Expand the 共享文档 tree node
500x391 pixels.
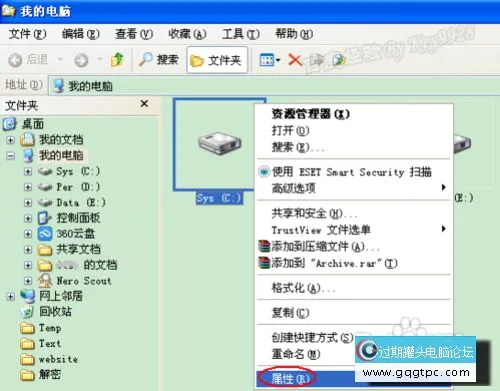[x=28, y=250]
